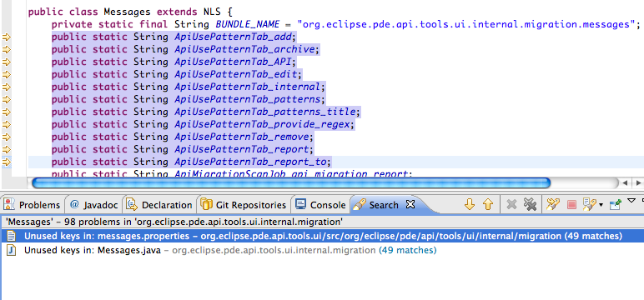Click the ApiUsePatternTab_add field name
This screenshot has height=300, width=644.
pos(233,37)
